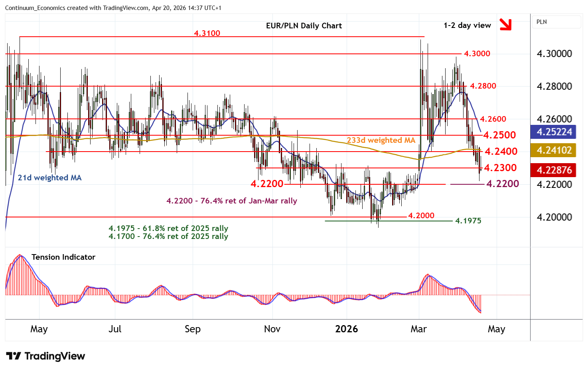Viewport: 588px width, 371px height.
Task: Click the red downward trend arrow
Action: pos(505,24)
